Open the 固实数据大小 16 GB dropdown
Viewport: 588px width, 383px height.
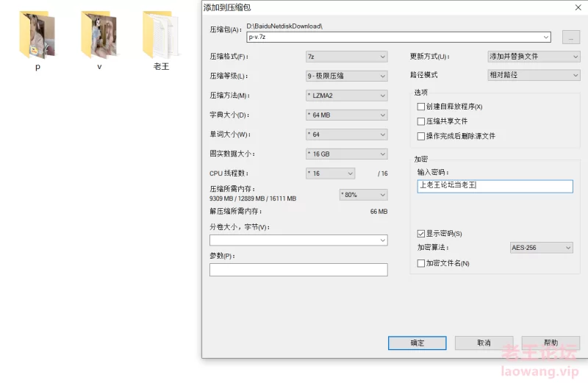tap(346, 154)
